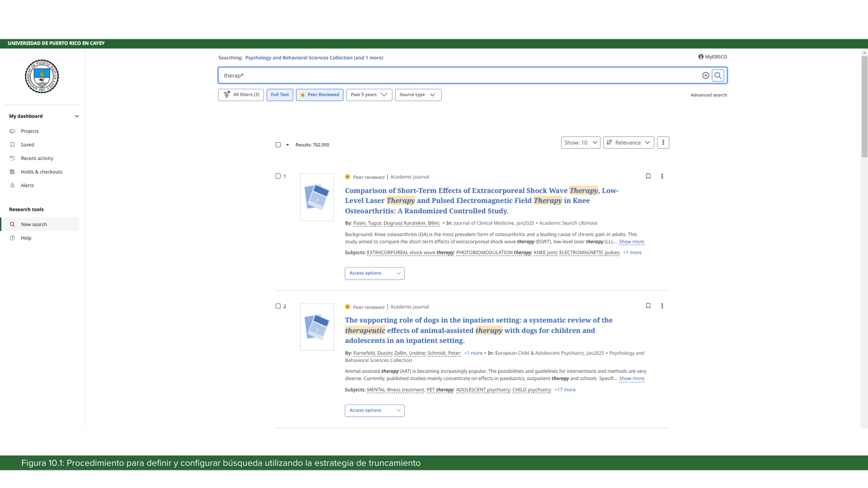The width and height of the screenshot is (868, 488).
Task: Check the checkbox for result 1
Action: coord(278,176)
